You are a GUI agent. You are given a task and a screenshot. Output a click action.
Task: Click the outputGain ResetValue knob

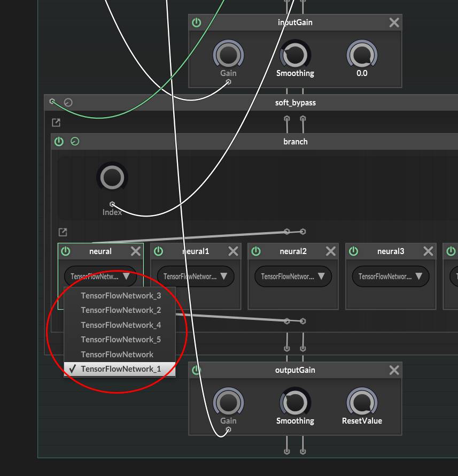(362, 402)
